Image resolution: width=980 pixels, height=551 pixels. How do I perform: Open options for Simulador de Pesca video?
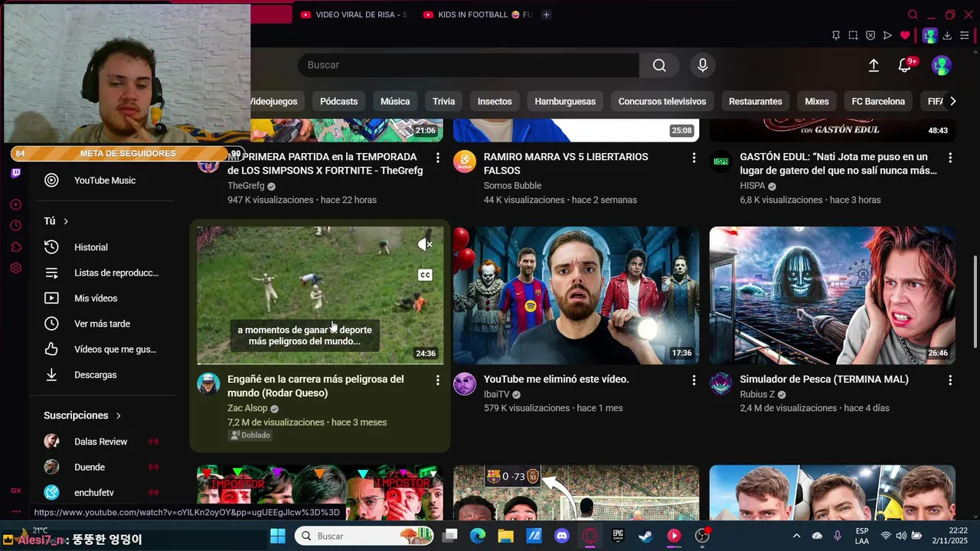pyautogui.click(x=950, y=380)
